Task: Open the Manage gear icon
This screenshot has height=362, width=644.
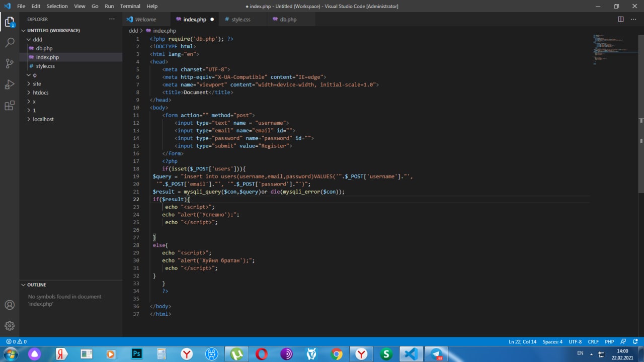Action: tap(10, 326)
